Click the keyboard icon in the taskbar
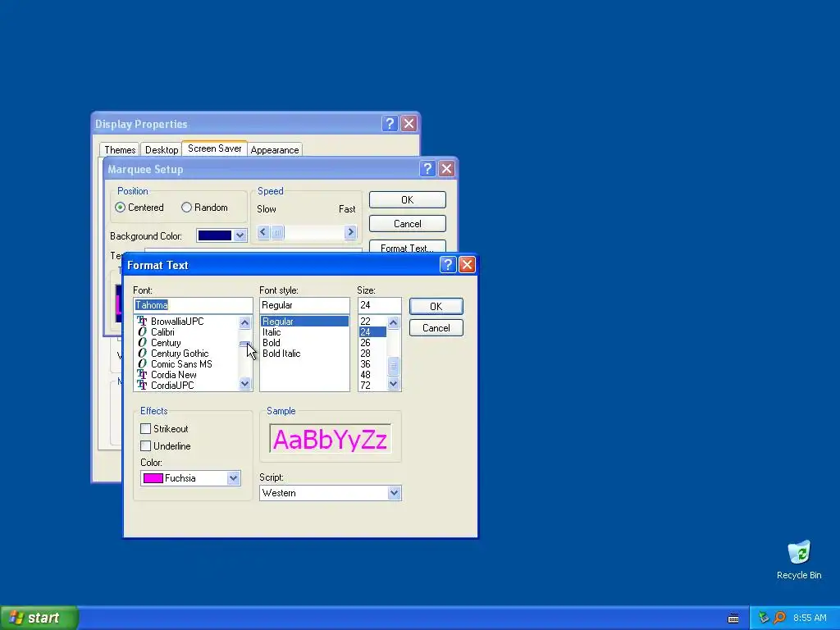840x630 pixels. [733, 619]
